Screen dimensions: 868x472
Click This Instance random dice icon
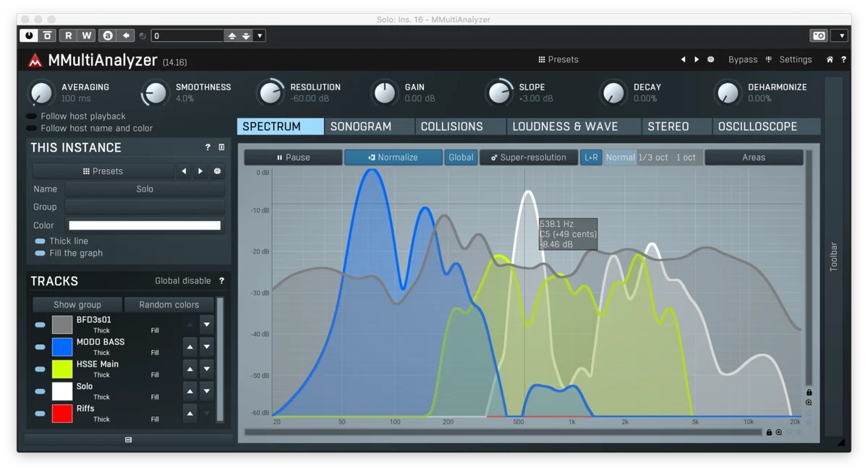pyautogui.click(x=217, y=171)
